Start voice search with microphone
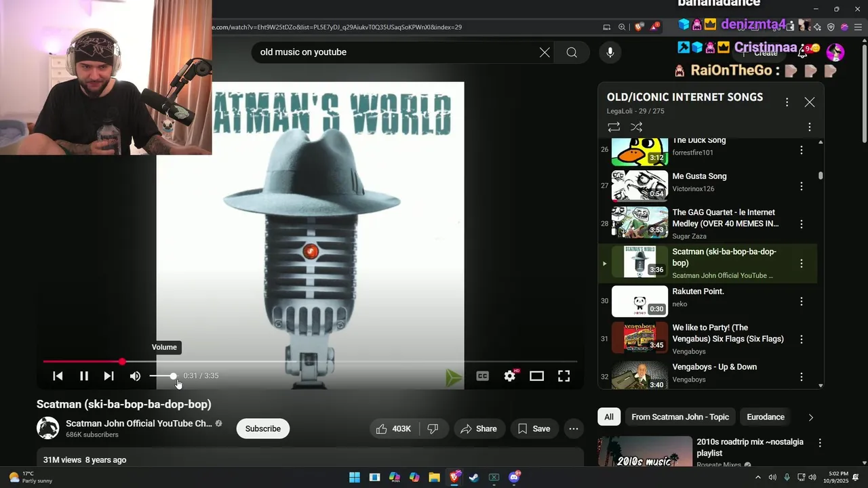Viewport: 868px width, 488px height. [x=610, y=52]
